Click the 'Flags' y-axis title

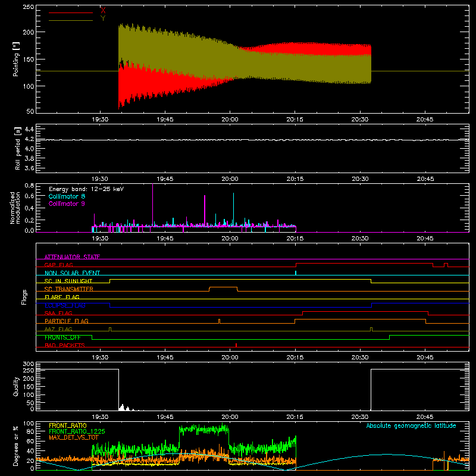coord(24,297)
